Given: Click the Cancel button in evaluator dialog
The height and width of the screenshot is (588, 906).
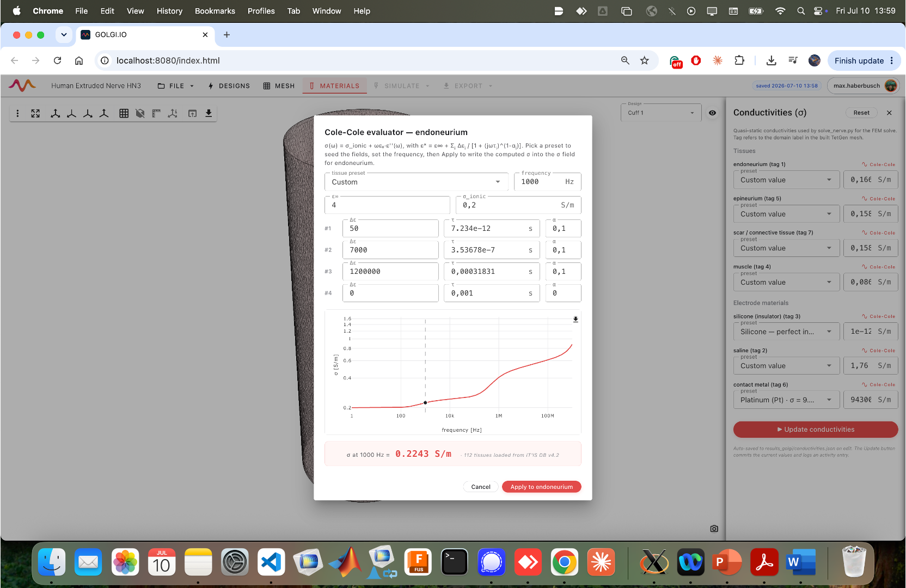Looking at the screenshot, I should click(481, 487).
